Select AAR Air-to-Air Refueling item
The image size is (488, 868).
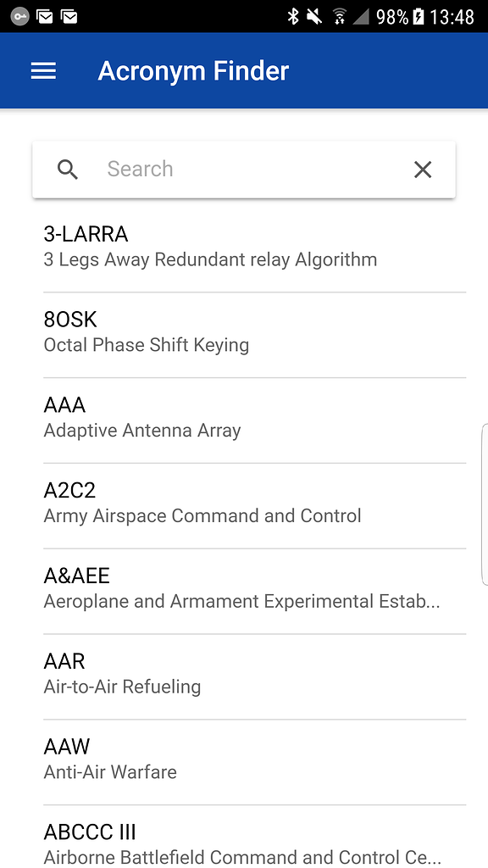[x=254, y=676]
